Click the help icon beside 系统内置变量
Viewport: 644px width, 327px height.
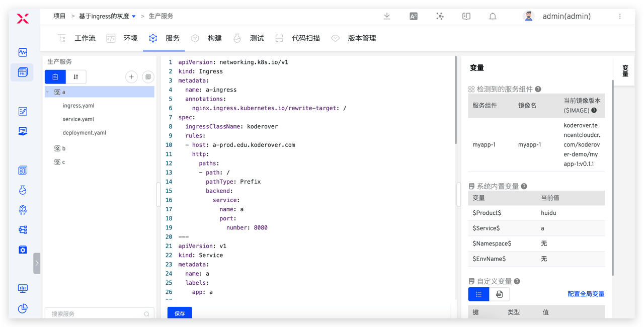(524, 186)
